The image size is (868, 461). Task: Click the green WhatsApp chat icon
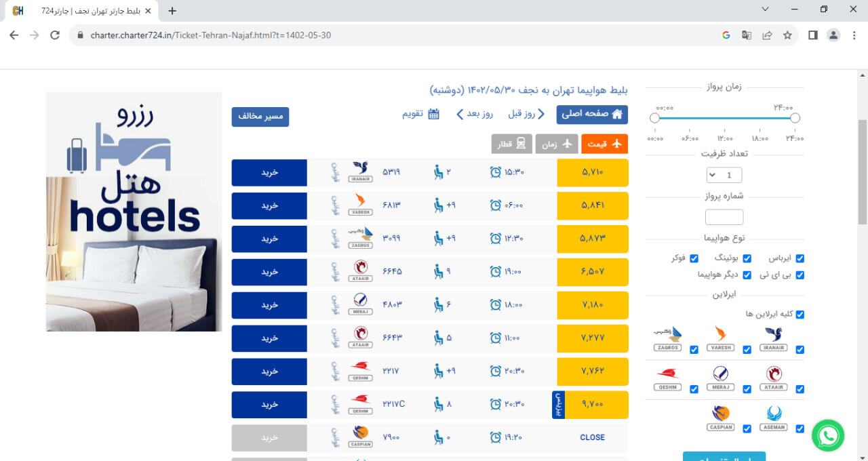tap(827, 435)
